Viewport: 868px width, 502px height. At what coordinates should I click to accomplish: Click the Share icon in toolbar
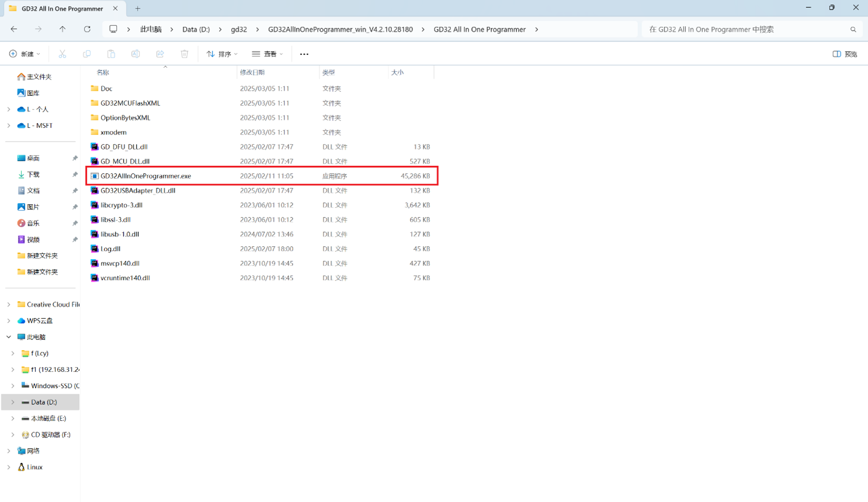click(160, 54)
